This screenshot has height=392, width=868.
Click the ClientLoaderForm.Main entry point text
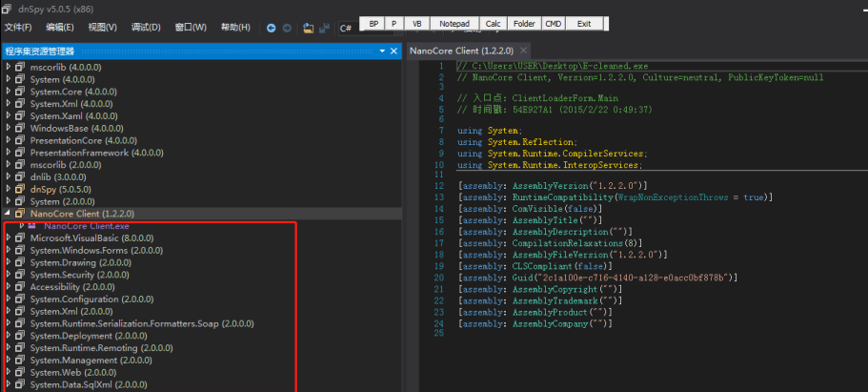565,98
